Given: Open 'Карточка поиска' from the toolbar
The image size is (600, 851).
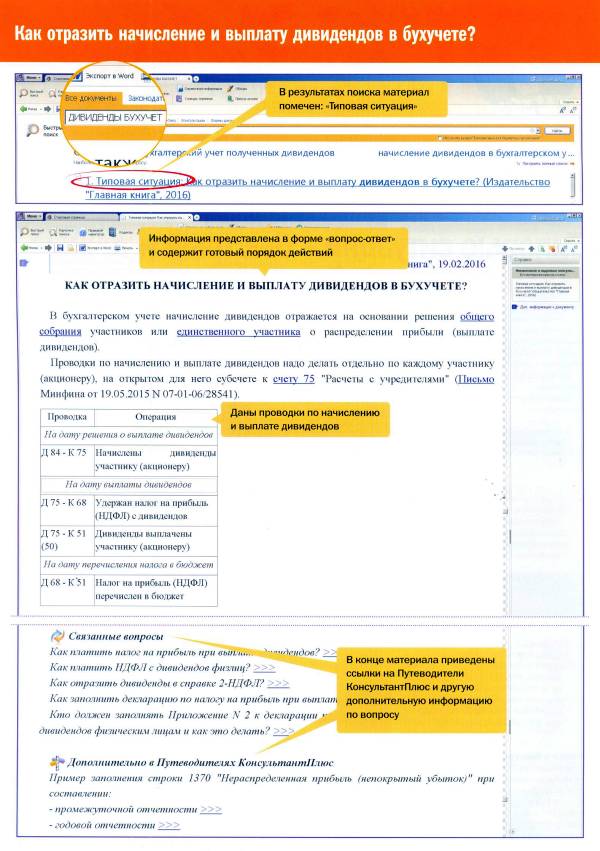Looking at the screenshot, I should [61, 232].
